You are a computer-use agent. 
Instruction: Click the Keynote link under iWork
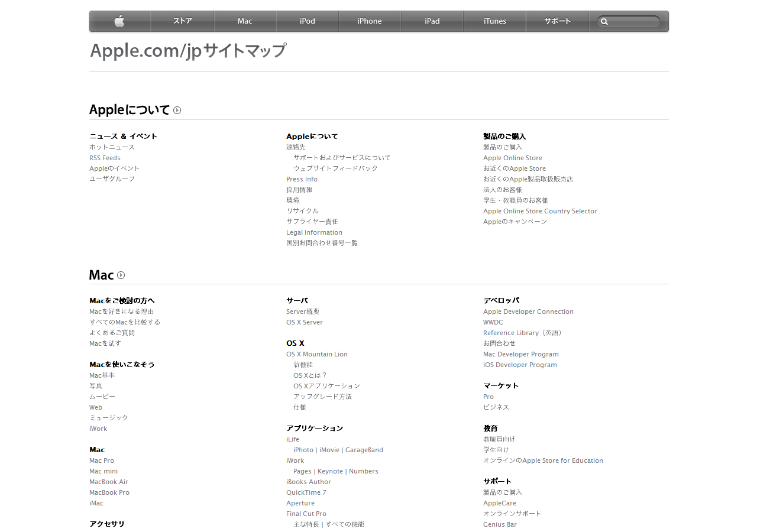click(x=330, y=471)
